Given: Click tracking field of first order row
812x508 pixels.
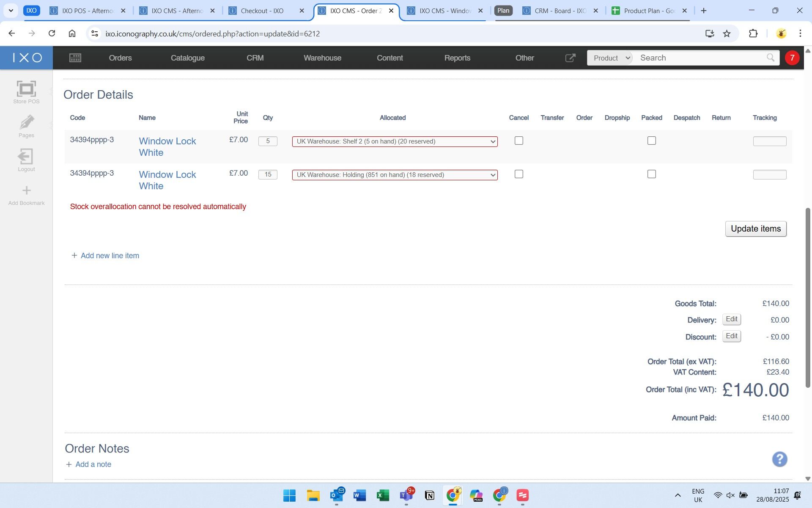Looking at the screenshot, I should (769, 141).
